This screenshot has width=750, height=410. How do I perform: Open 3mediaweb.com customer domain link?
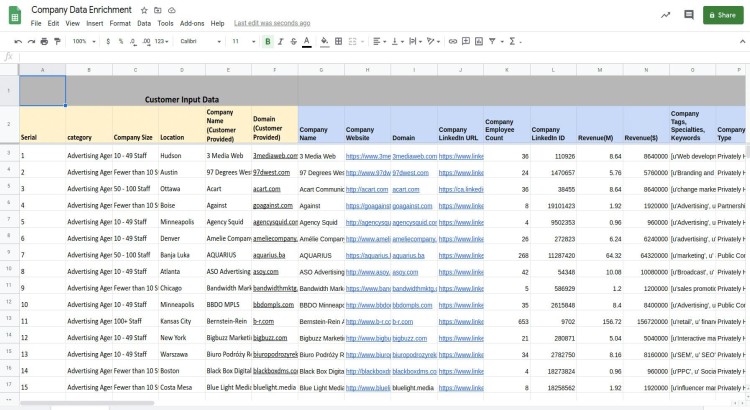pos(275,156)
